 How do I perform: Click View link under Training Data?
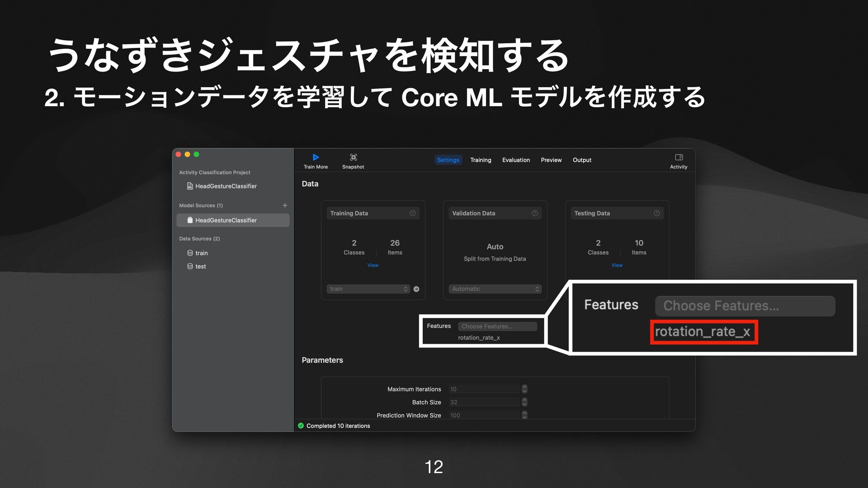tap(373, 265)
